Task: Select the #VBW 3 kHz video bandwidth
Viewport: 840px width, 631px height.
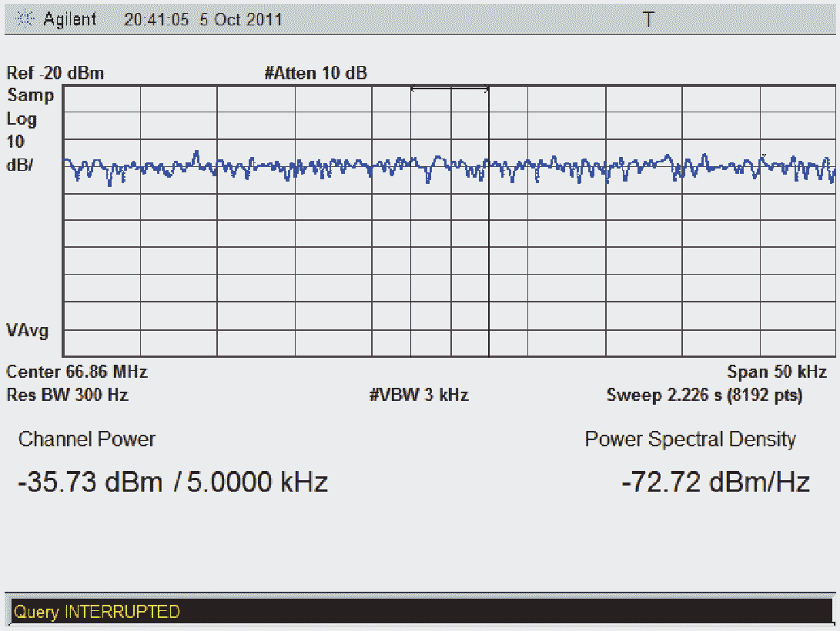Action: click(x=419, y=396)
